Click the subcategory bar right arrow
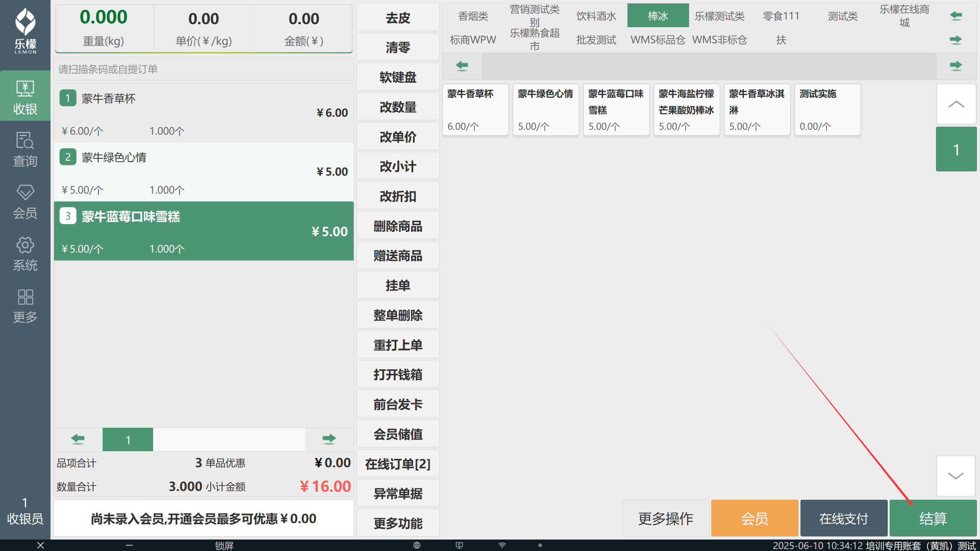This screenshot has width=980, height=551. tap(956, 66)
